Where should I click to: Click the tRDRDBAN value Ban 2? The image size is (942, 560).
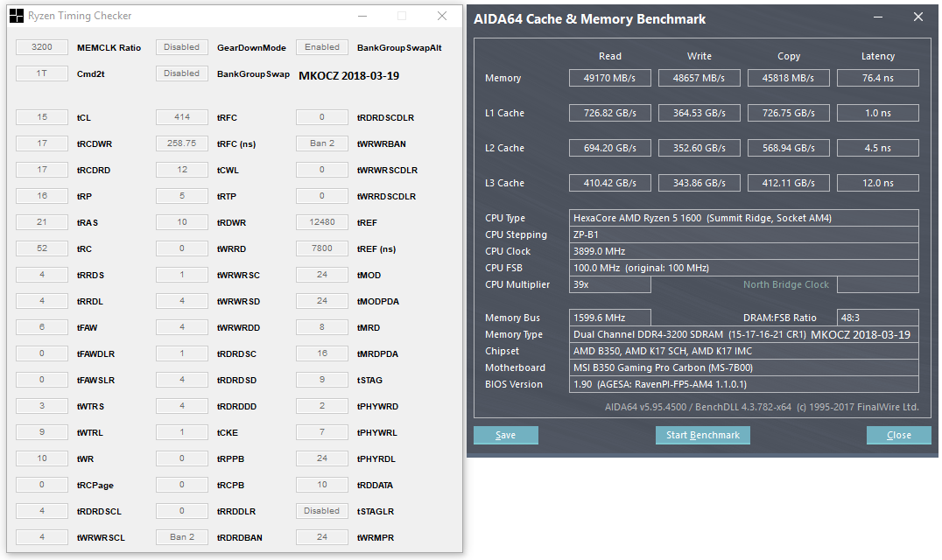pyautogui.click(x=182, y=537)
